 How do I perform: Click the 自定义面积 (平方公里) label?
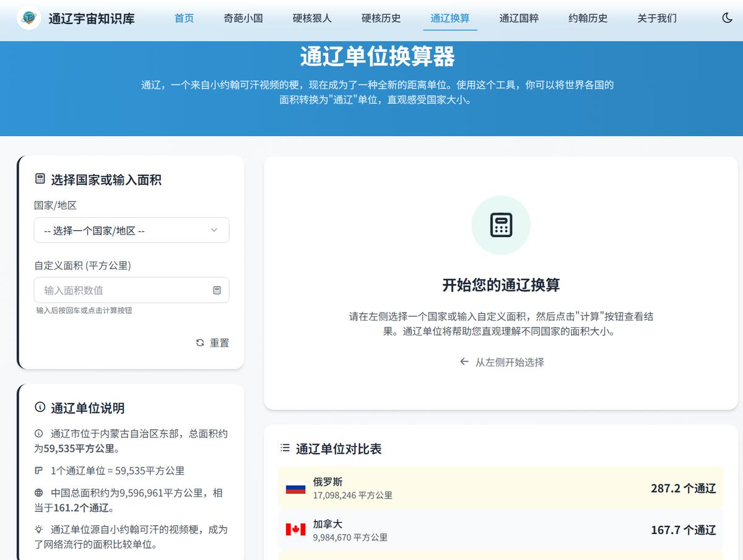(x=82, y=265)
